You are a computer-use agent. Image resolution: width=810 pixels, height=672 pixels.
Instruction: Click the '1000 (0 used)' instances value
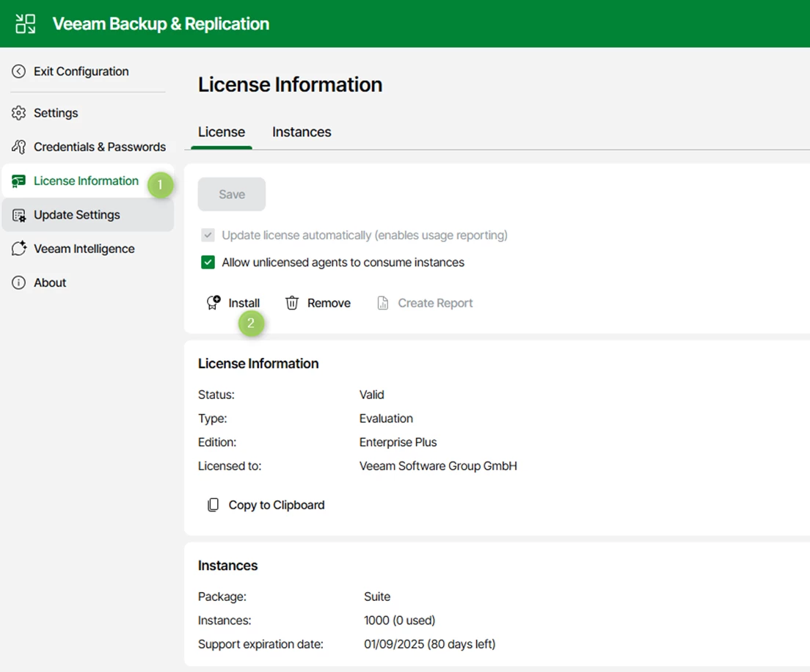pyautogui.click(x=399, y=621)
